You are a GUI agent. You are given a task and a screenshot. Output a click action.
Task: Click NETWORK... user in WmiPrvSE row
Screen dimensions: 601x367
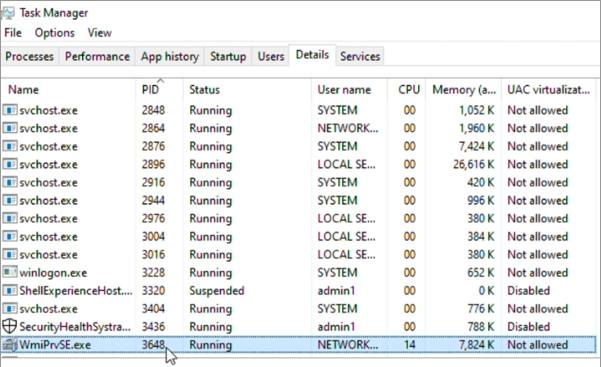coord(348,344)
